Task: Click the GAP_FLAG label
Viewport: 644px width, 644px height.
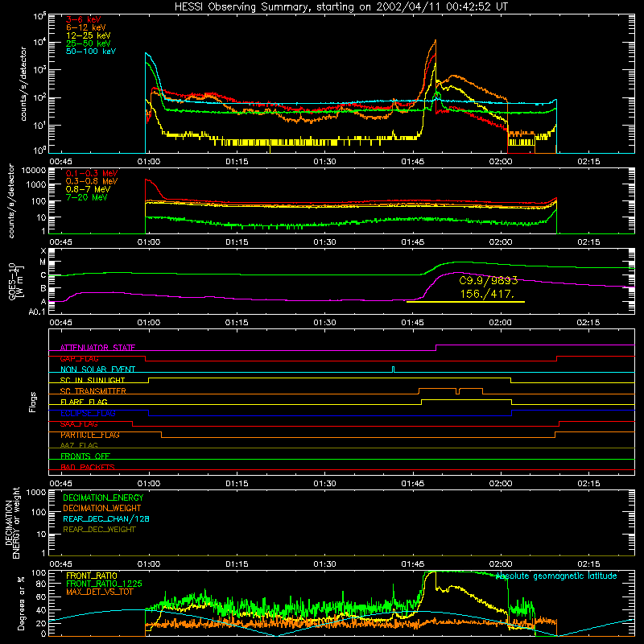Action: click(x=79, y=358)
